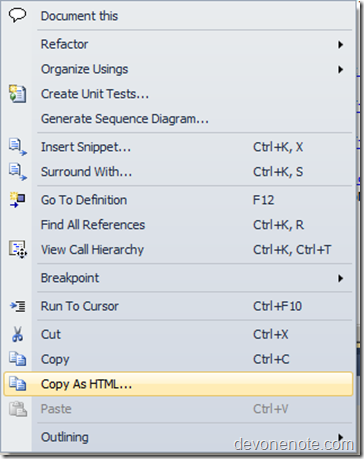Click the Surround With icon
Image resolution: width=364 pixels, height=459 pixels.
[x=18, y=172]
